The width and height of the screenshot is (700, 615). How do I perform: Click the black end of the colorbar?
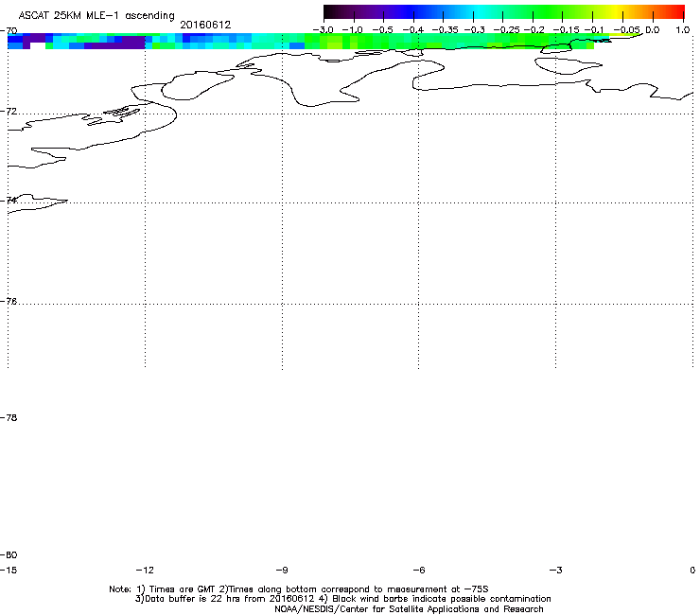tap(329, 12)
